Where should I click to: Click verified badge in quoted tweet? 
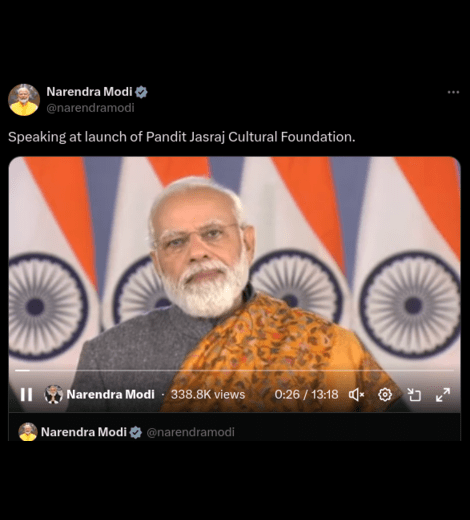[135, 432]
